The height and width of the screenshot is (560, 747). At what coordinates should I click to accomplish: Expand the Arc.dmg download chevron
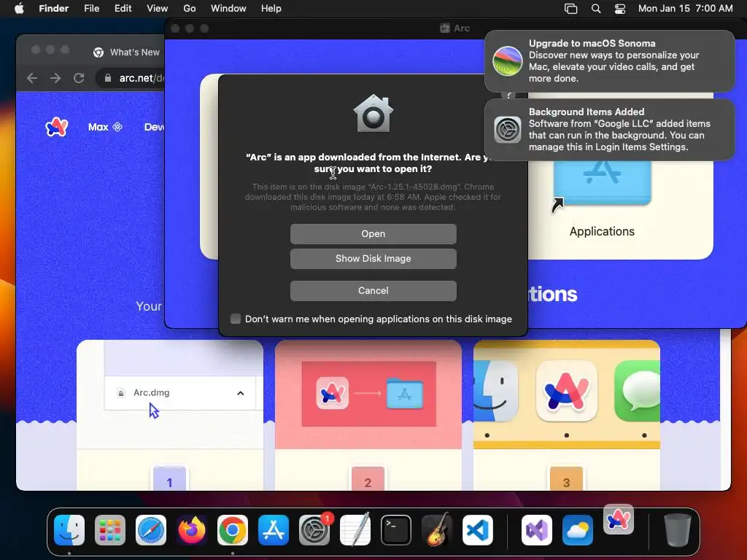pyautogui.click(x=241, y=393)
